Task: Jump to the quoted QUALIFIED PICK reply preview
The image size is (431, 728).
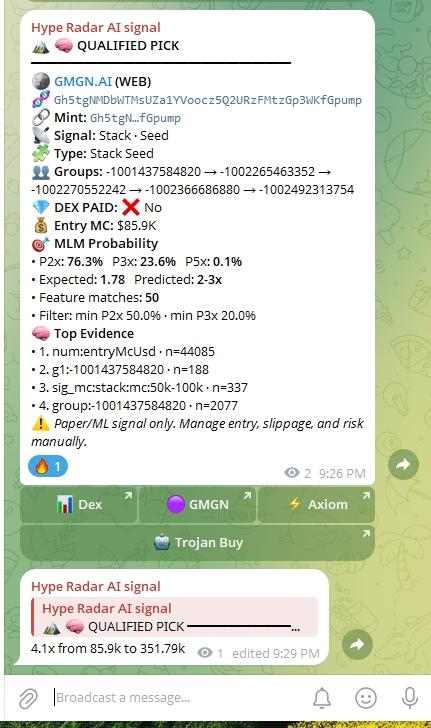Action: tap(175, 618)
